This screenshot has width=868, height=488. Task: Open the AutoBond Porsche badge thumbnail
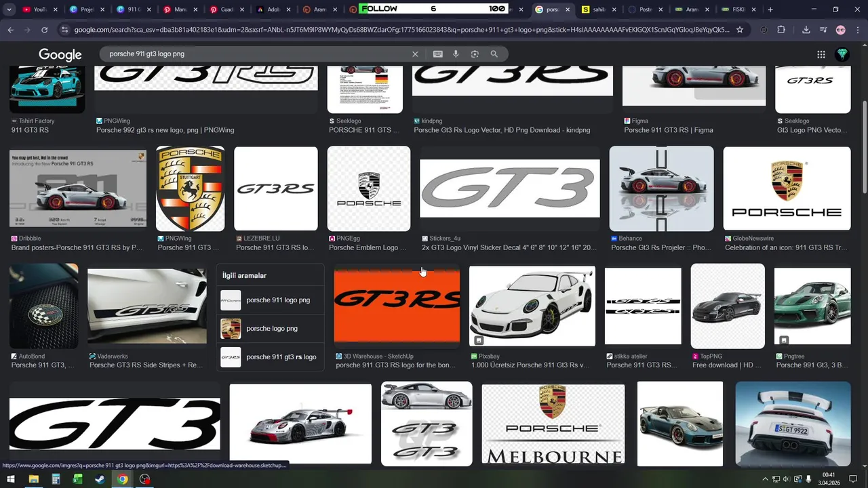point(44,306)
